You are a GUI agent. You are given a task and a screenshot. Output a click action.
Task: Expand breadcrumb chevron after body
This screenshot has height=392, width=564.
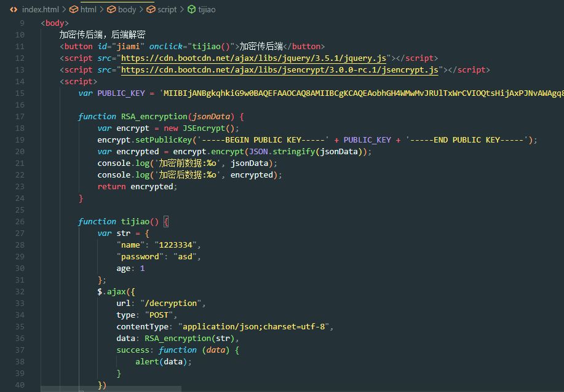point(141,10)
